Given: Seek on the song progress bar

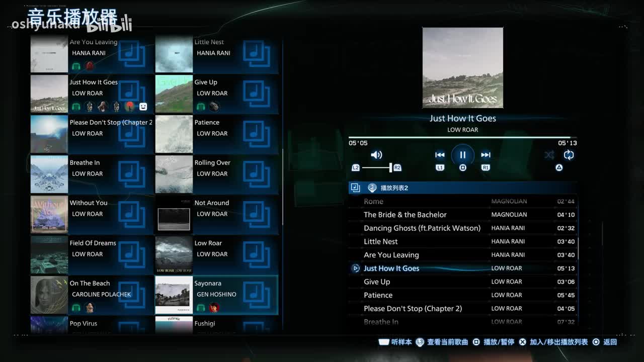Looking at the screenshot, I should 462,137.
